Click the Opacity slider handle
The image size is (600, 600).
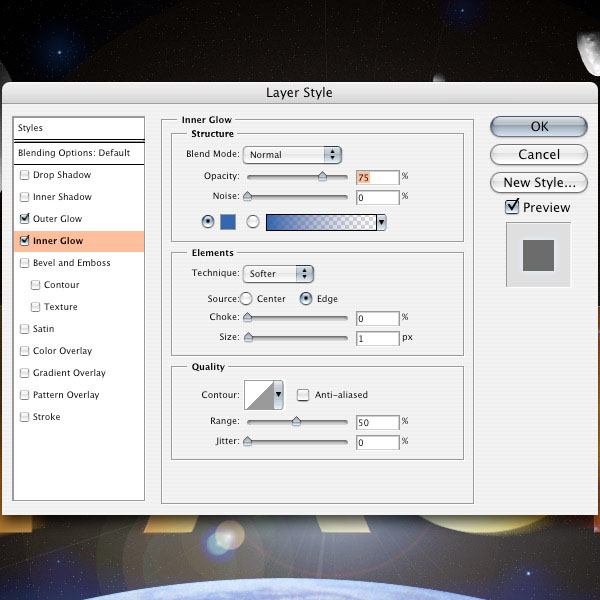tap(323, 176)
